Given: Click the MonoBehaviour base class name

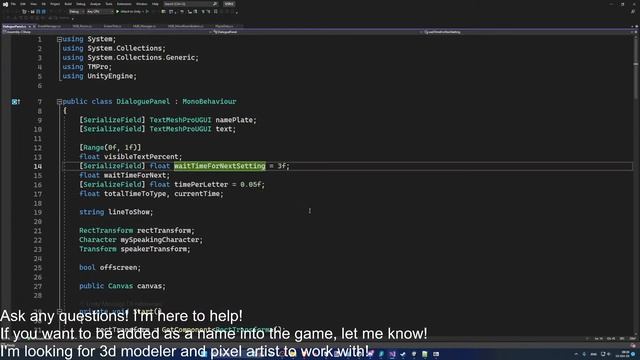Looking at the screenshot, I should [x=209, y=102].
